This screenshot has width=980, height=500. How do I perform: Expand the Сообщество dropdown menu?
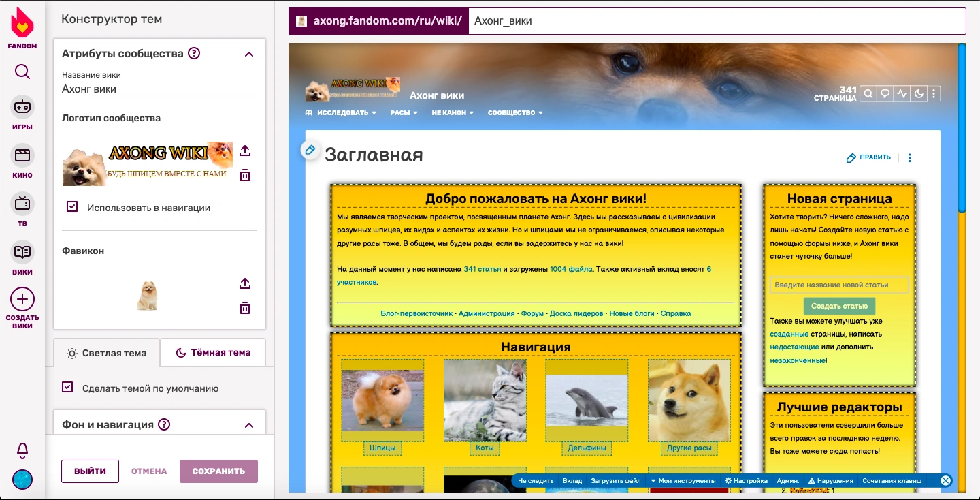516,113
